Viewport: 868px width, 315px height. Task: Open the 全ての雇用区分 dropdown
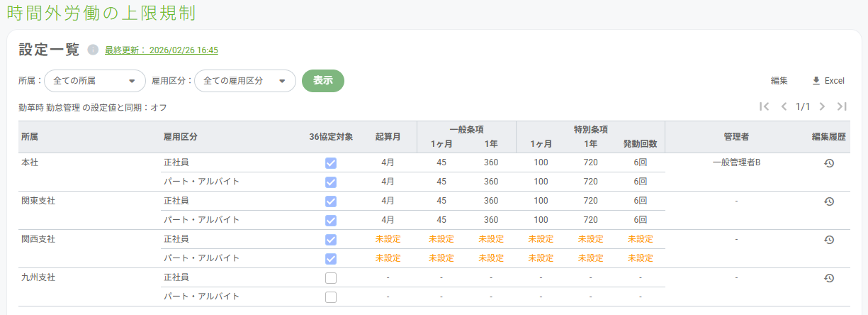pyautogui.click(x=245, y=81)
